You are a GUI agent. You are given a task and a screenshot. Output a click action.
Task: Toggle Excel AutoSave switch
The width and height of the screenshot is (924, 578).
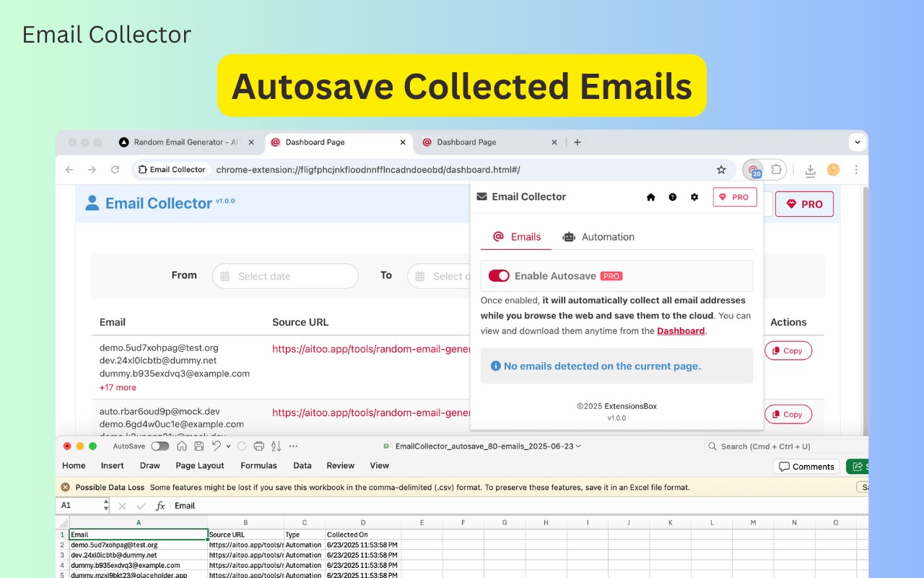(160, 447)
